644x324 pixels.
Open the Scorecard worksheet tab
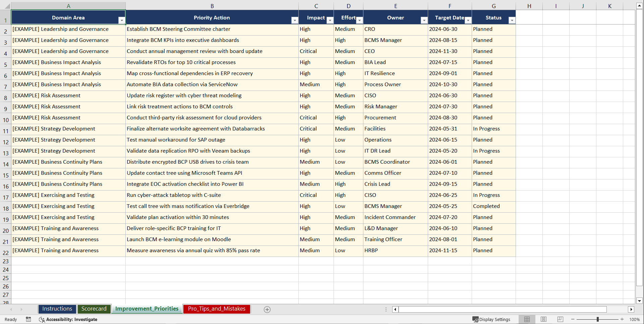94,309
